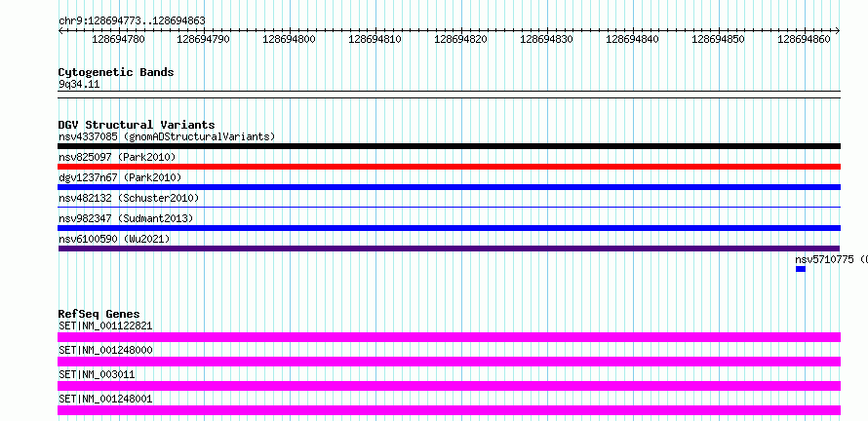Click the chr9:128694773..128694863 coordinate label

[132, 21]
